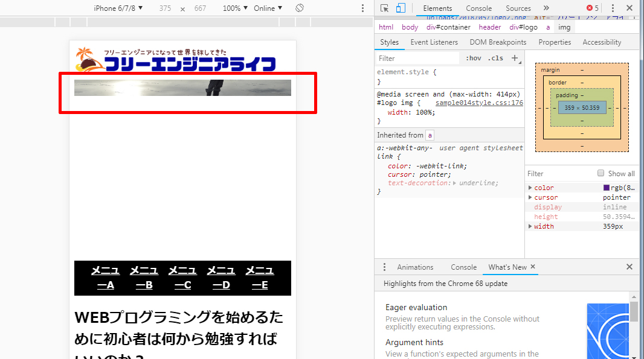644x359 pixels.
Task: Switch to the Sources tab
Action: 518,8
